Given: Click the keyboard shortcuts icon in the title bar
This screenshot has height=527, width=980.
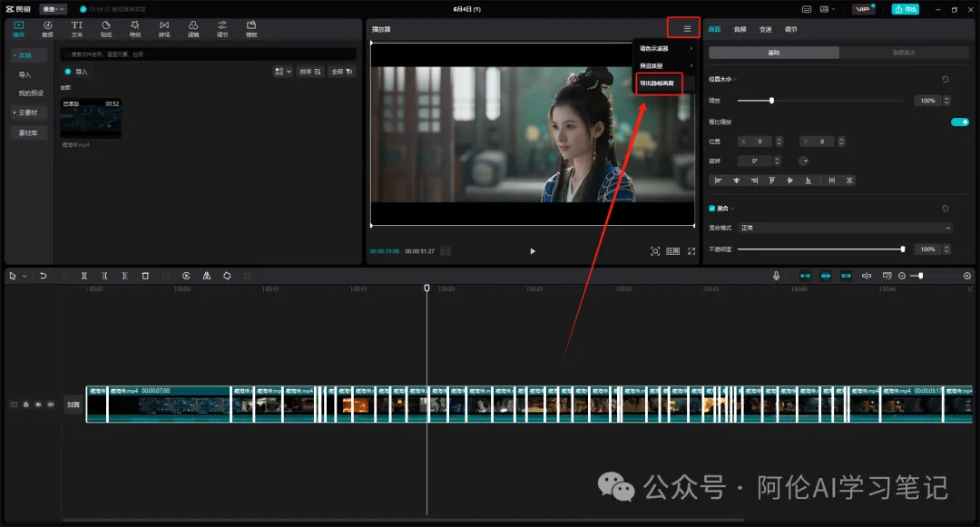Looking at the screenshot, I should click(x=807, y=9).
